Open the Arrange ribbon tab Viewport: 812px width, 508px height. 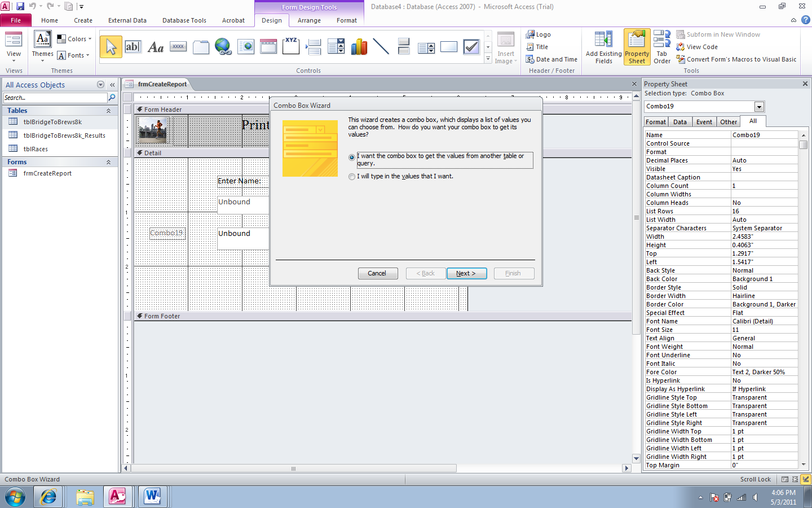pyautogui.click(x=309, y=20)
